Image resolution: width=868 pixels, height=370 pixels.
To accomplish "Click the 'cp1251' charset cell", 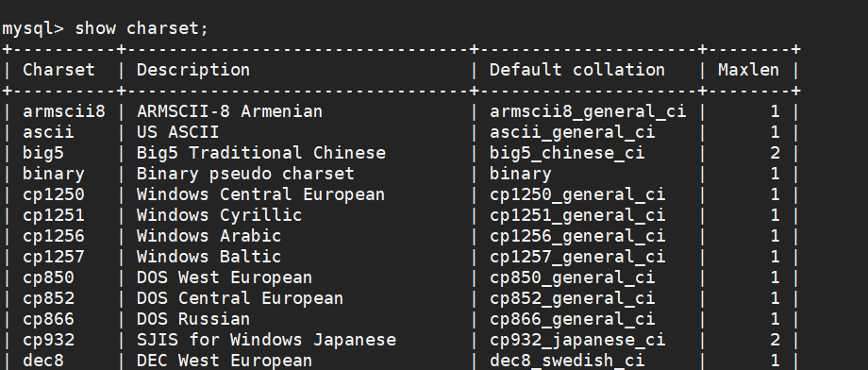I will tap(54, 215).
